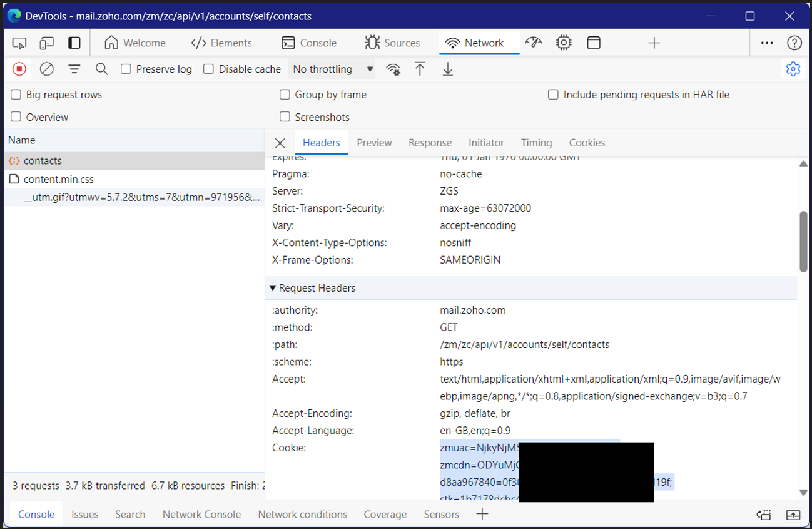Click the headers pane scrollbar thumb
The height and width of the screenshot is (529, 812).
(x=803, y=241)
